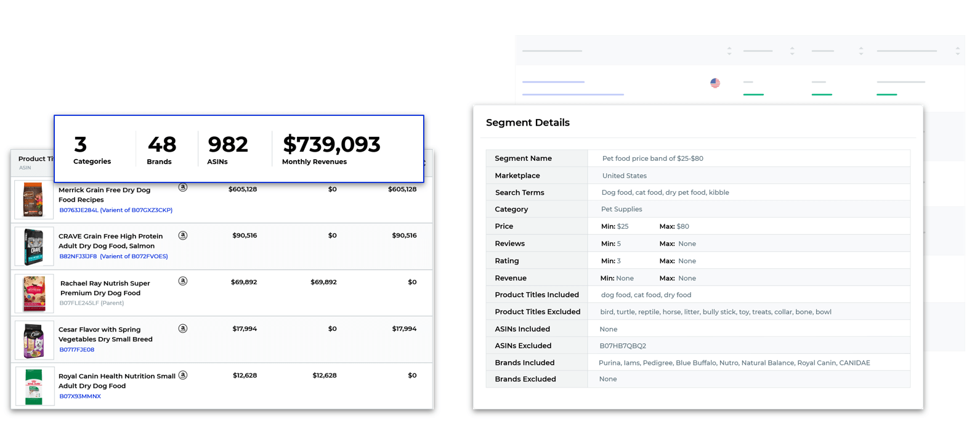980x445 pixels.
Task: Open Merrick Grain Free product thumbnail
Action: pos(34,200)
